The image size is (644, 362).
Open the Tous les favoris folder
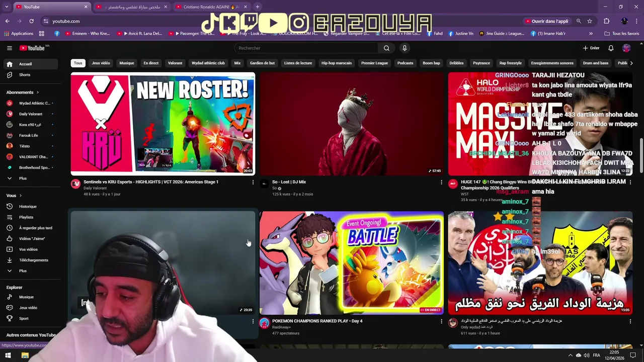click(x=622, y=34)
